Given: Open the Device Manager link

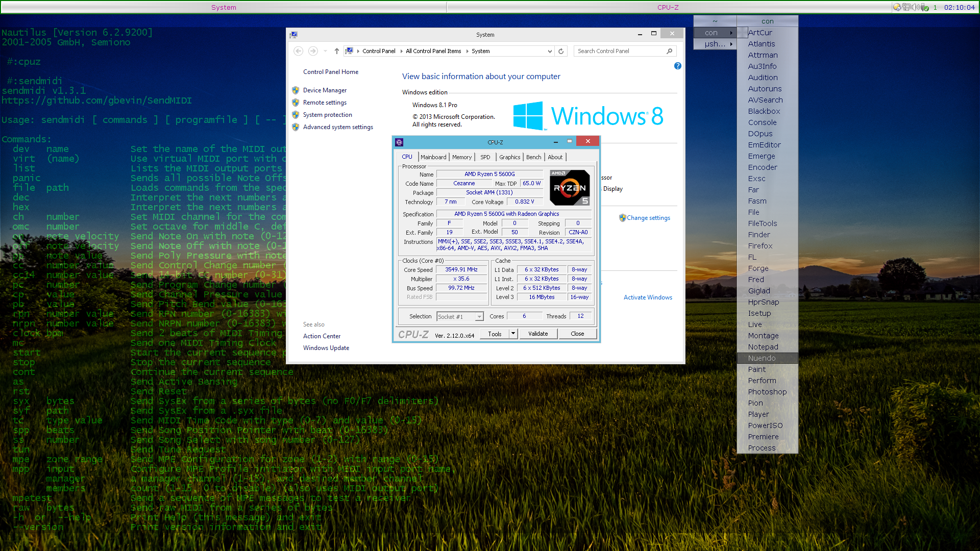Looking at the screenshot, I should tap(325, 90).
